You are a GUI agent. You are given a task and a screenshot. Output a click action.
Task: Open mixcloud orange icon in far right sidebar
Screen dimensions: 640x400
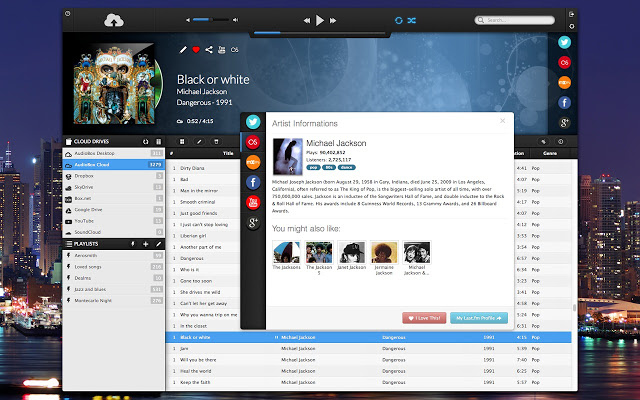(x=564, y=82)
